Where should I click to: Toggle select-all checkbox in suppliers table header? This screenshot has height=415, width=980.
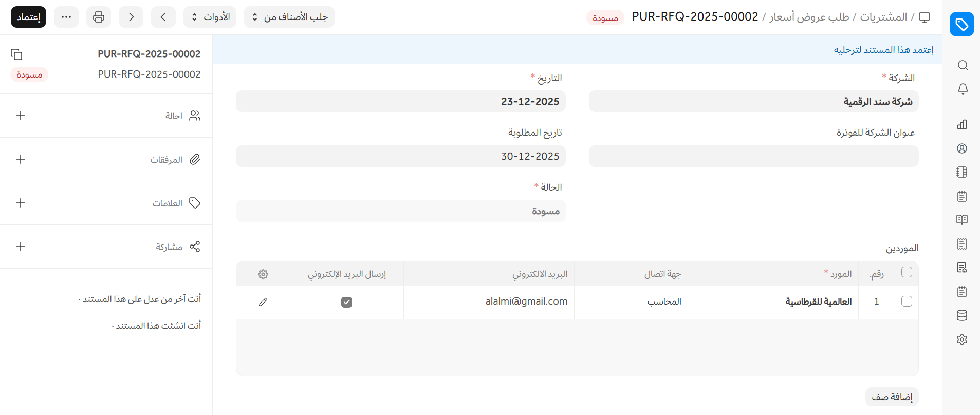[907, 272]
